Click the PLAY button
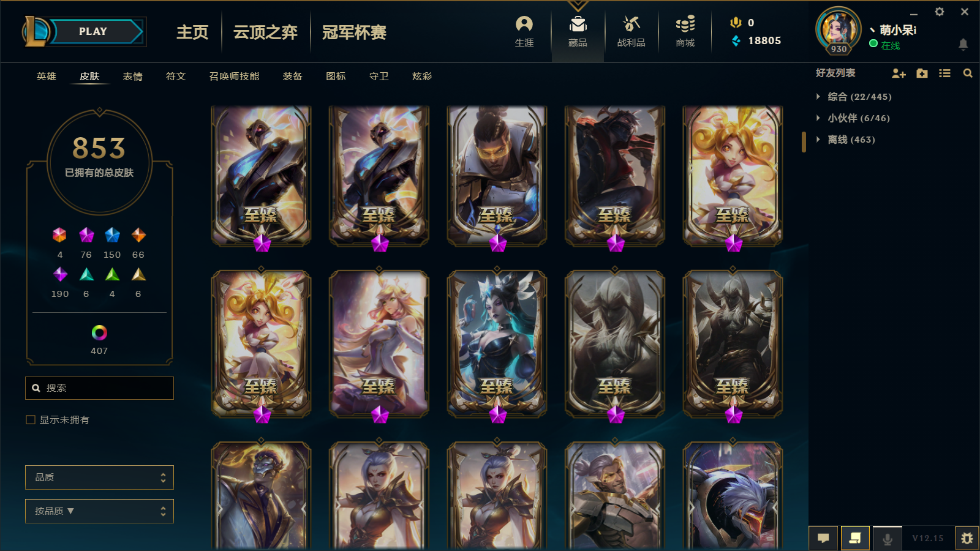The image size is (980, 551). [93, 31]
